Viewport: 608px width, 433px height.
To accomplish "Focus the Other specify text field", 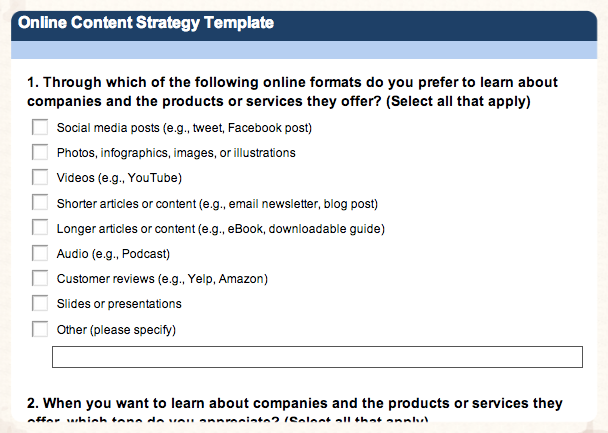I will tap(317, 357).
